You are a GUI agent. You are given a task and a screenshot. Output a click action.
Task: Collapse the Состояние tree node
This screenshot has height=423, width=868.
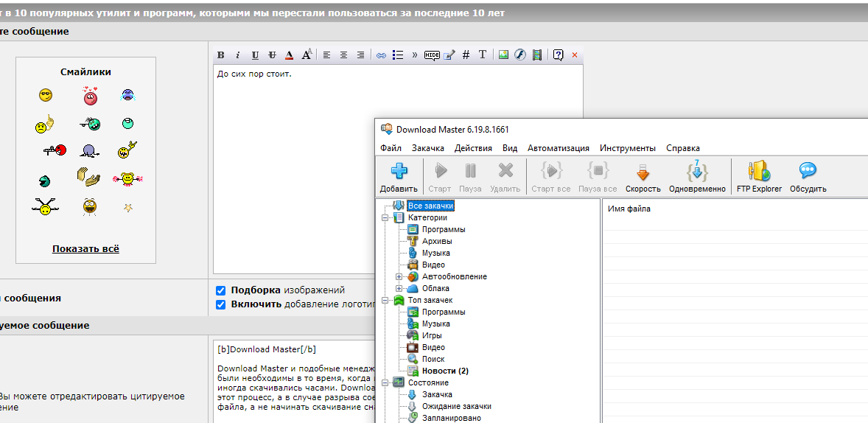click(x=385, y=382)
